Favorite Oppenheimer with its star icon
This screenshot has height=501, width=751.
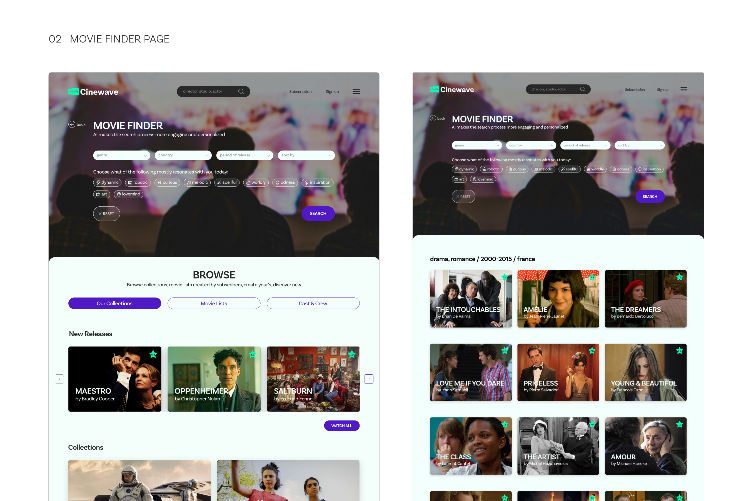pos(252,354)
